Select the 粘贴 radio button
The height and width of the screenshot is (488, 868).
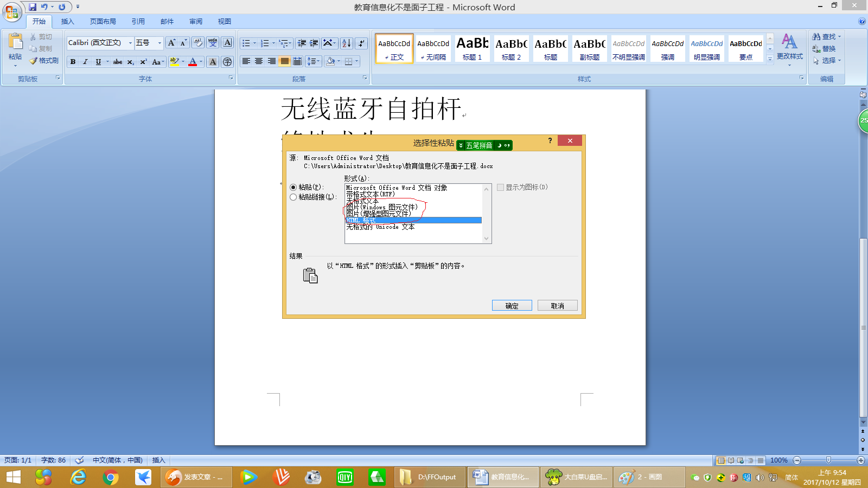[x=293, y=187]
